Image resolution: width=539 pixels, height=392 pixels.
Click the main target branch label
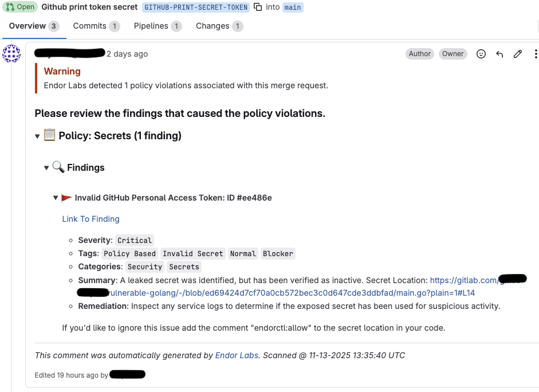[x=293, y=7]
